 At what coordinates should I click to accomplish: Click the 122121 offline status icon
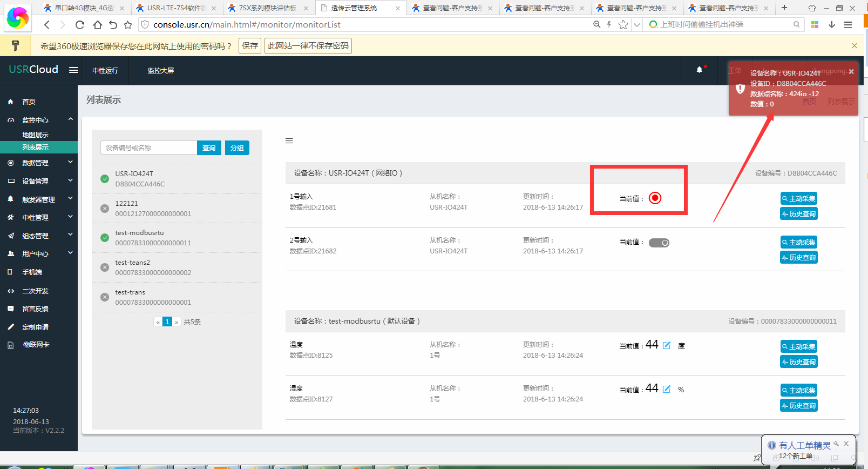click(x=105, y=209)
